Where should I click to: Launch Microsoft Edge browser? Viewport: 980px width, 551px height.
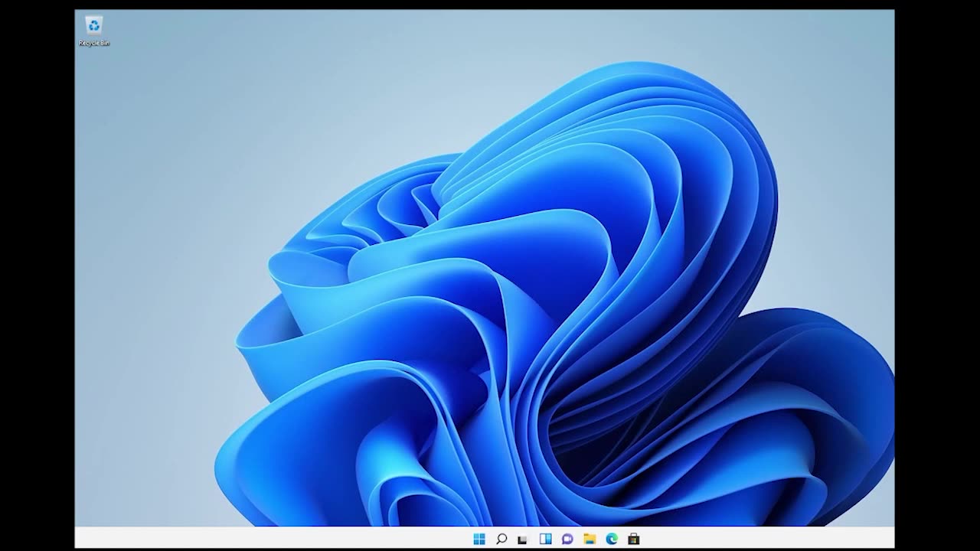pos(612,539)
